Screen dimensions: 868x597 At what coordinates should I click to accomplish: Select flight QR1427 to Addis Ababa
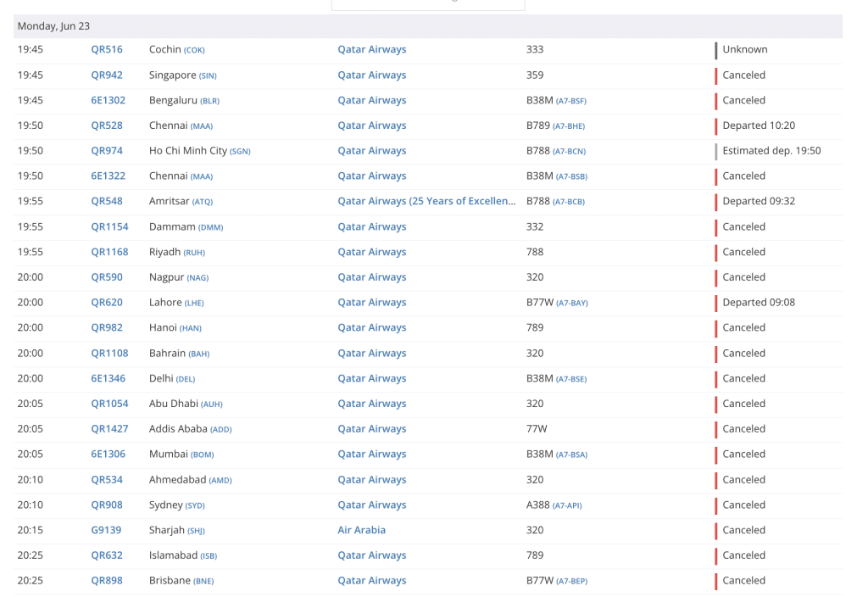[109, 429]
